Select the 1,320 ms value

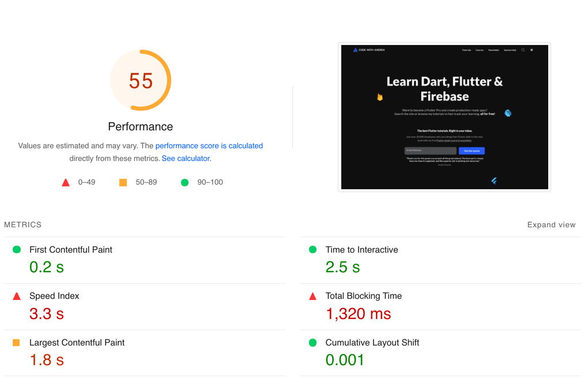[x=359, y=314]
